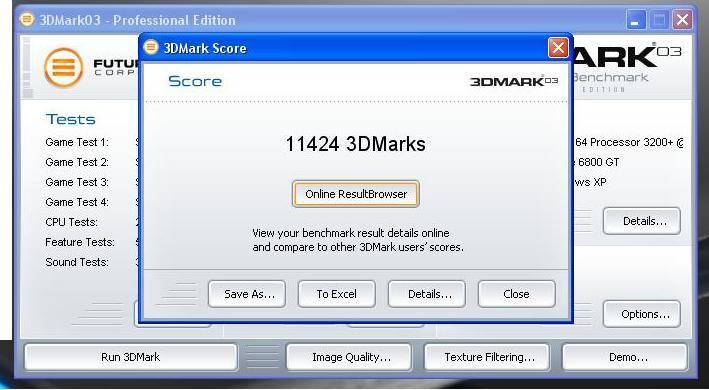
Task: Open system Details in main window
Action: 642,221
